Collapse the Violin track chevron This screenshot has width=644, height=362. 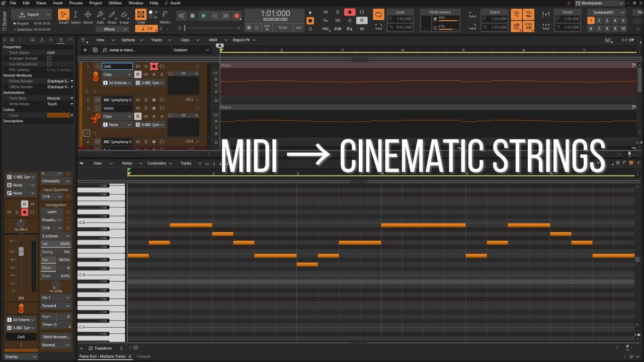[197, 108]
